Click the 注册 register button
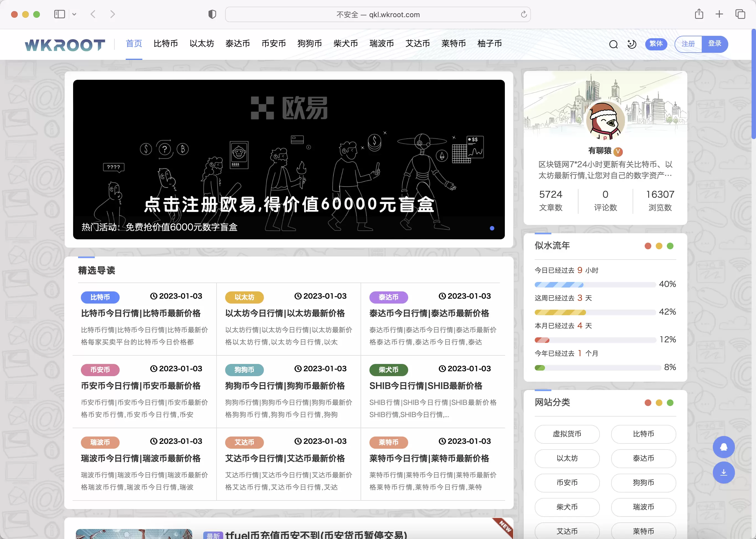This screenshot has height=539, width=756. tap(688, 44)
